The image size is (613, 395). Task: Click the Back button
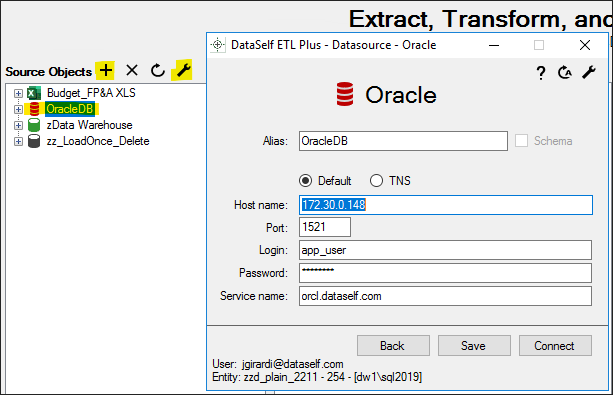point(393,345)
